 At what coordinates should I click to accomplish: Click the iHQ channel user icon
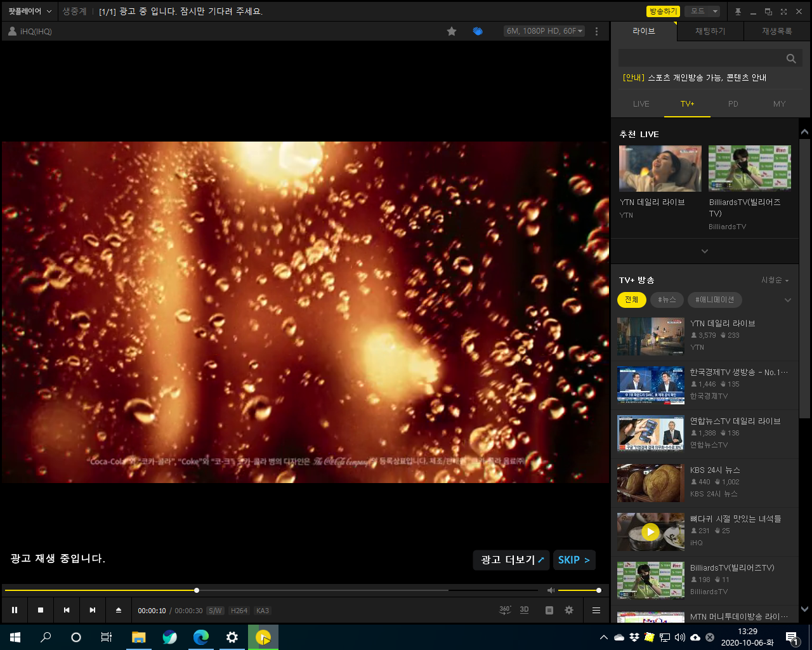(x=12, y=31)
